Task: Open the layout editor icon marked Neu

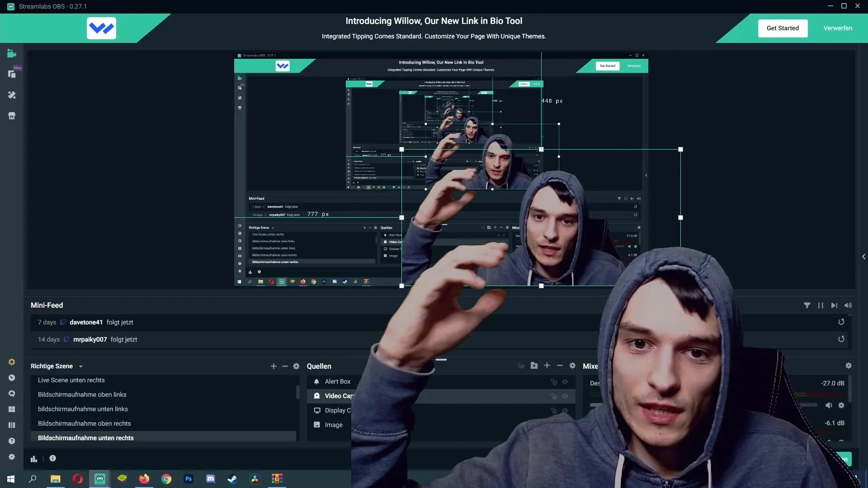Action: click(12, 74)
